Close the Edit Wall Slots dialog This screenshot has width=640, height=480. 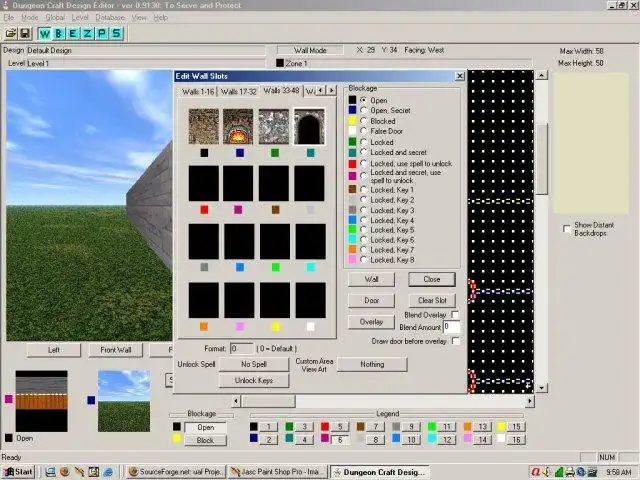click(x=460, y=76)
